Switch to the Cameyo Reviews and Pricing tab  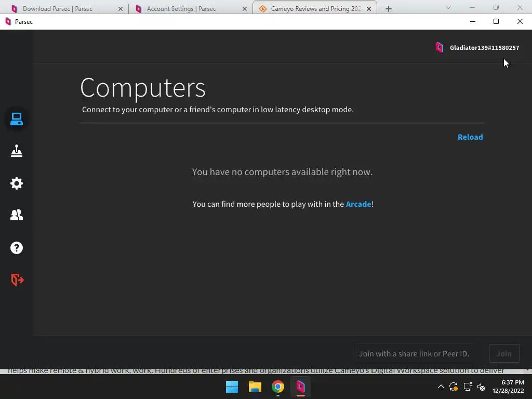pos(315,9)
